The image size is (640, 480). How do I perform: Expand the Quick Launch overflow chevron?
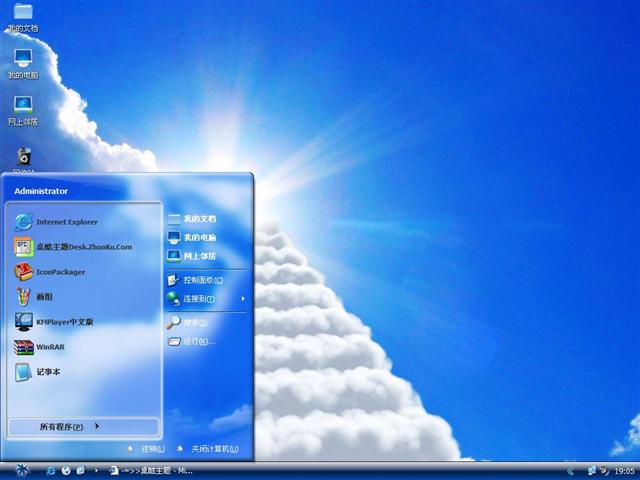click(x=96, y=471)
